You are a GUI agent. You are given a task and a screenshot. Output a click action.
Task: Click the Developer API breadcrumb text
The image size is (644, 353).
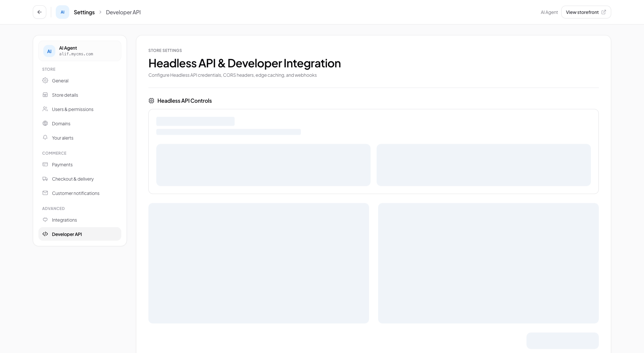point(123,12)
